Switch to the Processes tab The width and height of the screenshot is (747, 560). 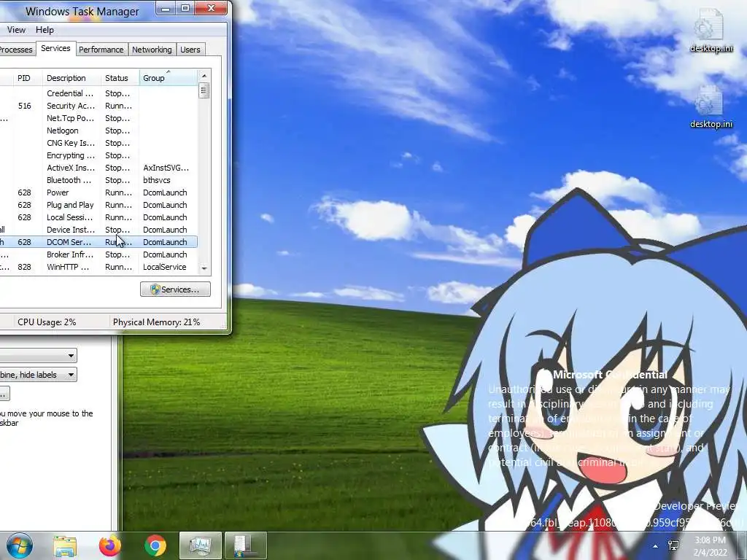[16, 50]
